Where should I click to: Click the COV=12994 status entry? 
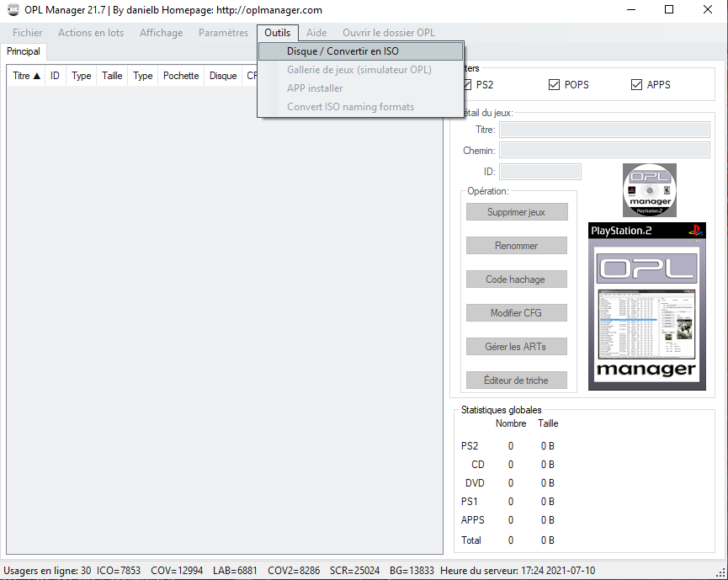177,570
